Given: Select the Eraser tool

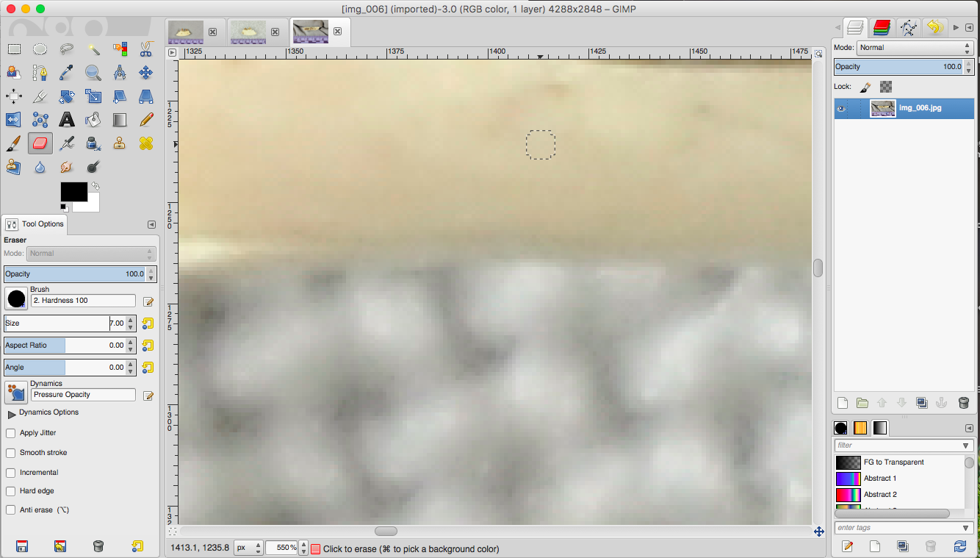Looking at the screenshot, I should (40, 143).
